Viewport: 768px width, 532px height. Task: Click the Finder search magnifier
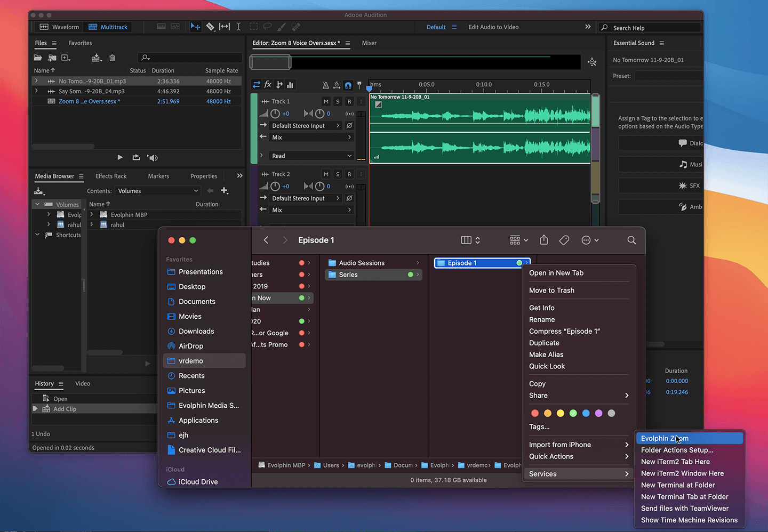[x=631, y=240]
